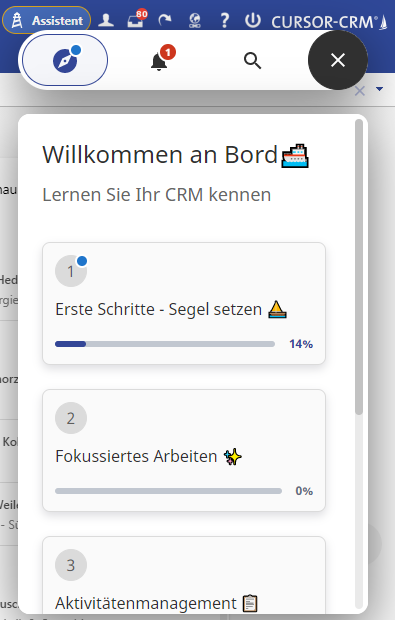The height and width of the screenshot is (620, 395).
Task: Open the globe network icon
Action: (x=195, y=20)
